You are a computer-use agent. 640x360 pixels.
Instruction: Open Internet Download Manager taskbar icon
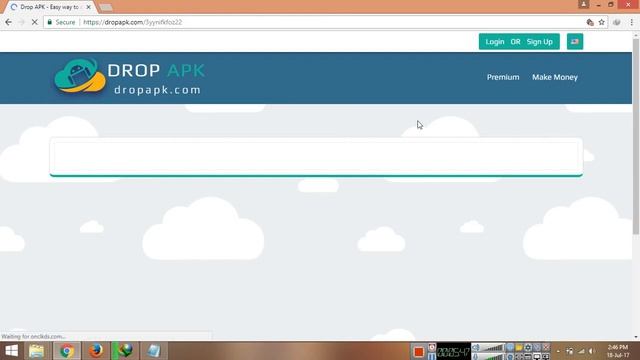click(x=125, y=351)
